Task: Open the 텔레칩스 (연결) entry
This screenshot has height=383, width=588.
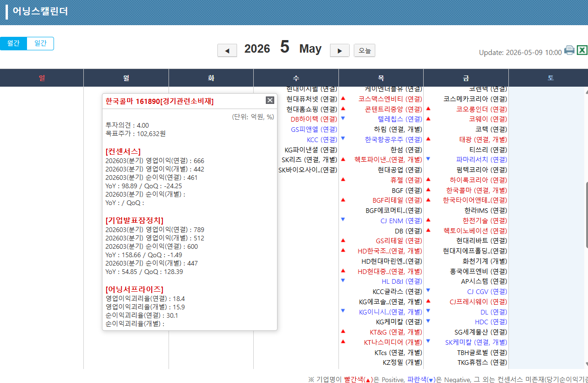Action: coord(400,119)
